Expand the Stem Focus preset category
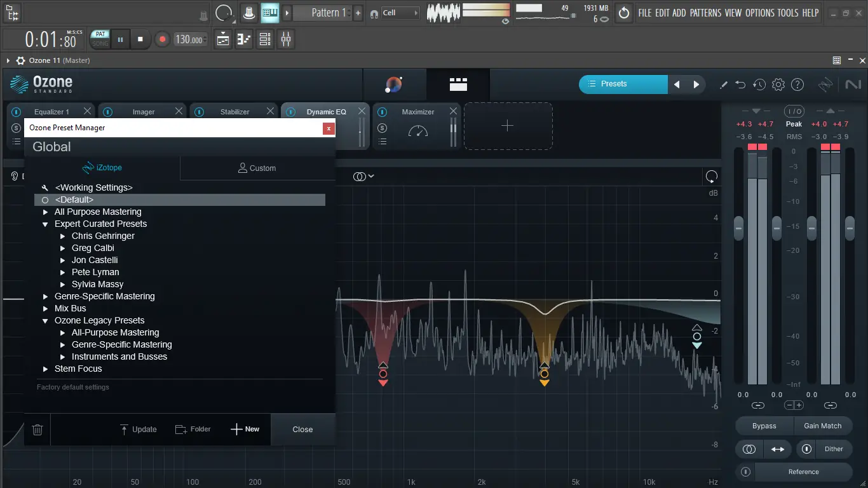This screenshot has height=488, width=868. pyautogui.click(x=44, y=369)
